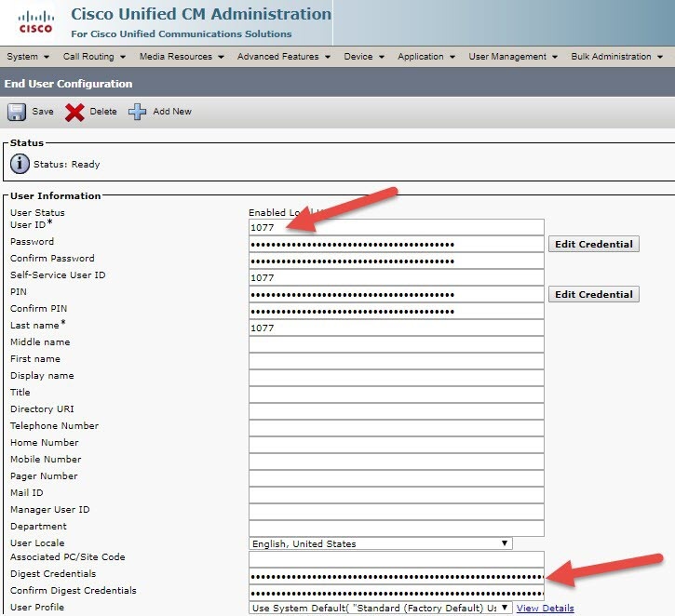Click the Title field

(x=397, y=395)
